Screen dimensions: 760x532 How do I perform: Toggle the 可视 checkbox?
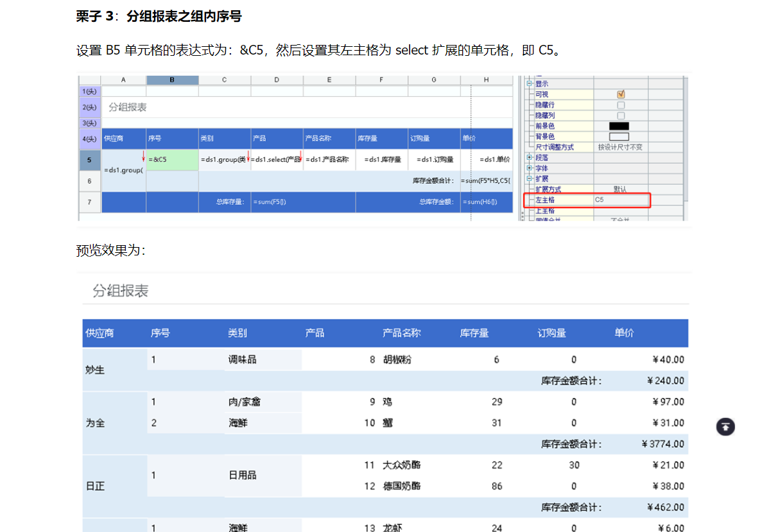(621, 94)
